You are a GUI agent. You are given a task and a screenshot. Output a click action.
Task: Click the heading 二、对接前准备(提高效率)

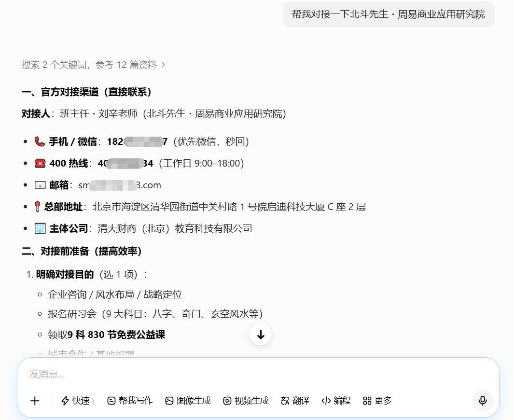click(x=82, y=252)
